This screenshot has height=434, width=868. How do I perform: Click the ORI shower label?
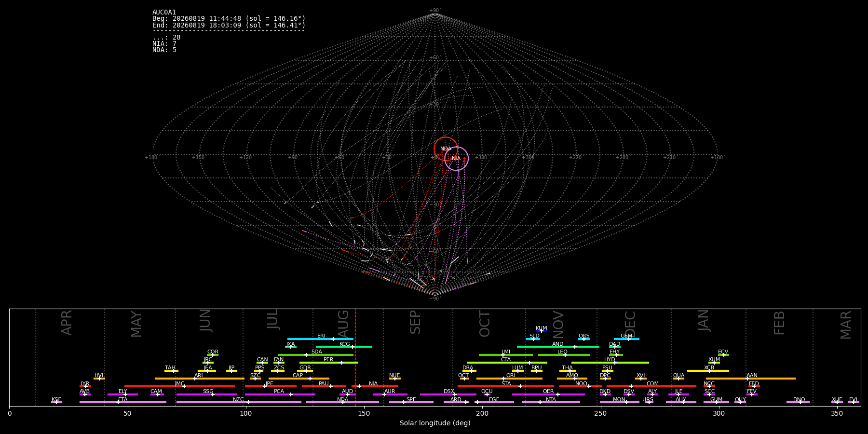pyautogui.click(x=511, y=376)
